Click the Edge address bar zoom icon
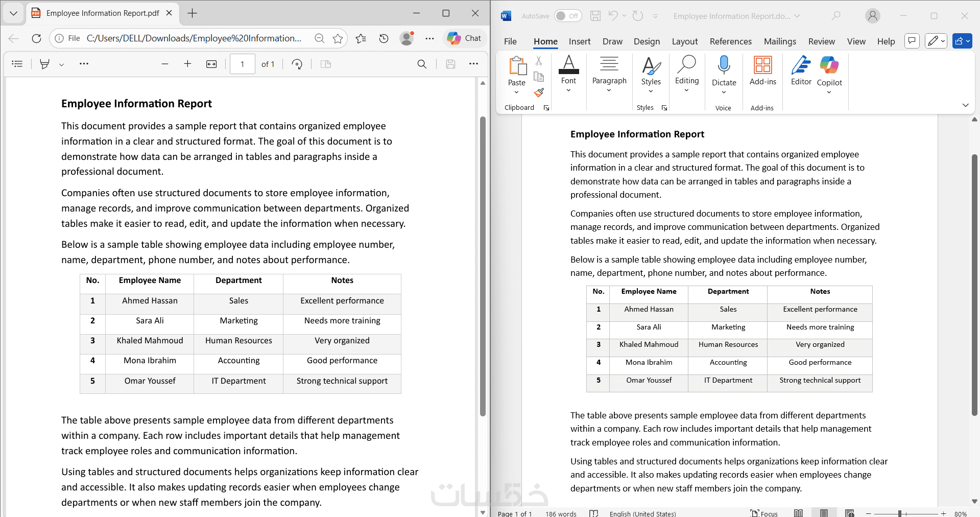980x517 pixels. click(x=320, y=38)
